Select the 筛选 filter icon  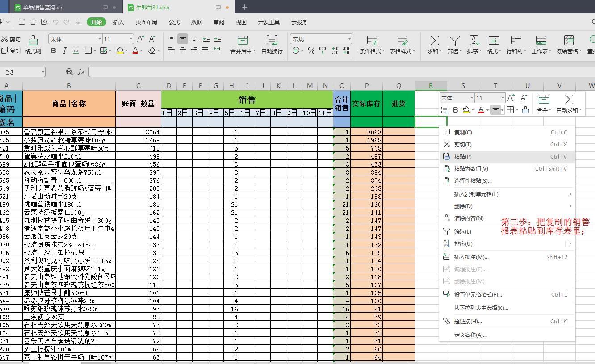[x=453, y=44]
